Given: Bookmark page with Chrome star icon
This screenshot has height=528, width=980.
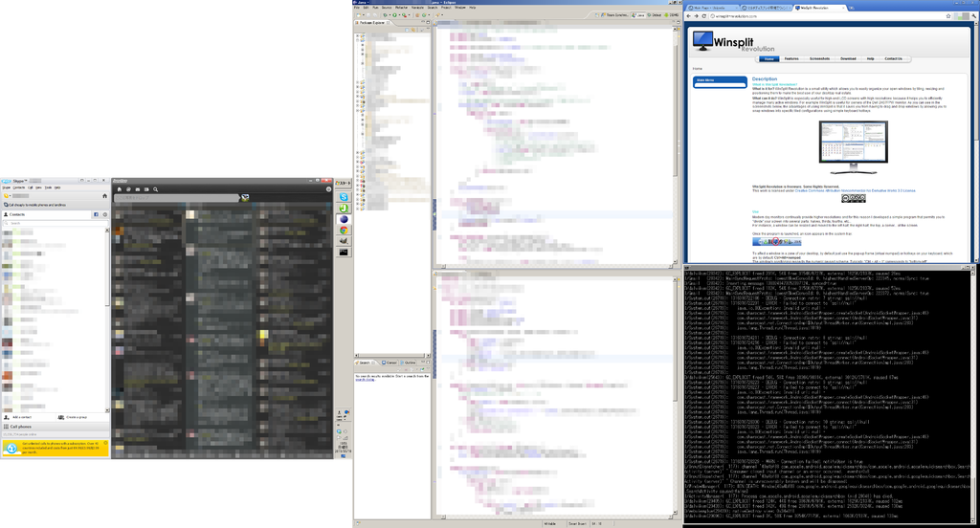Looking at the screenshot, I should click(948, 16).
